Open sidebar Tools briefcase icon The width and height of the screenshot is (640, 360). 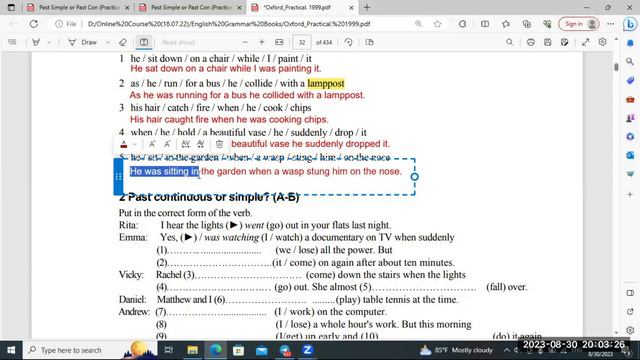[630, 99]
